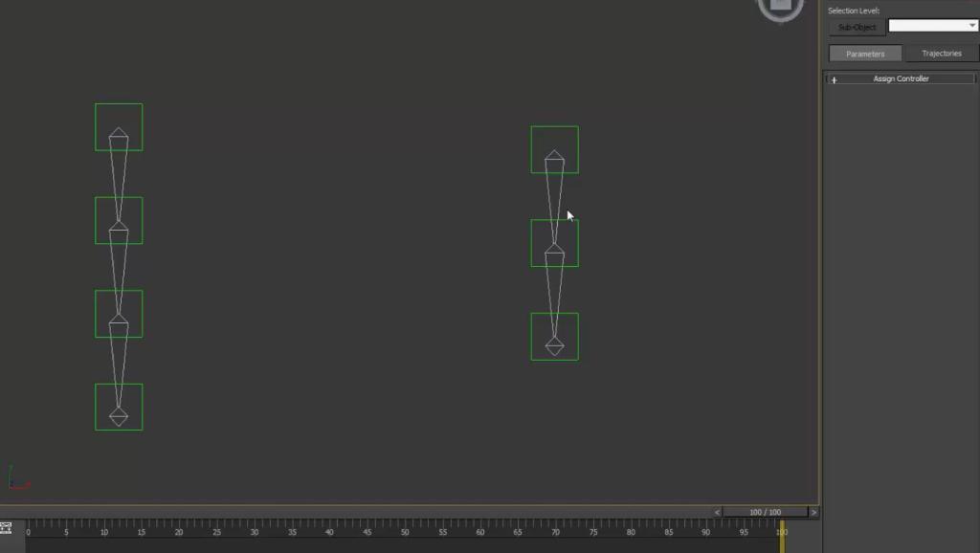Switch to the Trajectories tab
Viewport: 980px width, 553px height.
tap(942, 54)
